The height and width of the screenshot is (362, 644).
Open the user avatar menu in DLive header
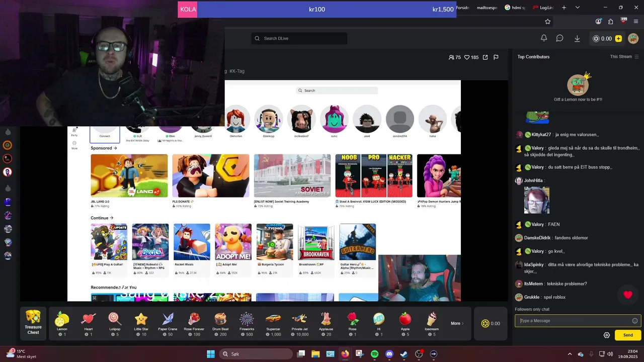point(633,38)
